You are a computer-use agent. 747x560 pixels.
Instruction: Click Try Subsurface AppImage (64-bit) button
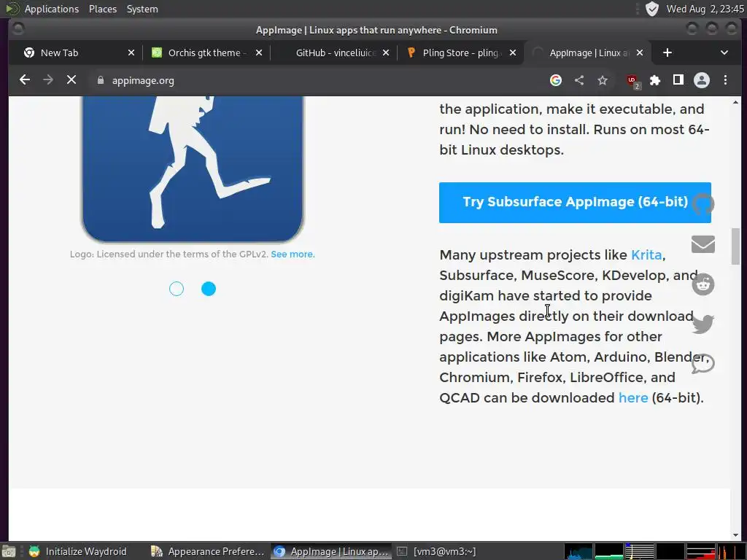pos(575,203)
